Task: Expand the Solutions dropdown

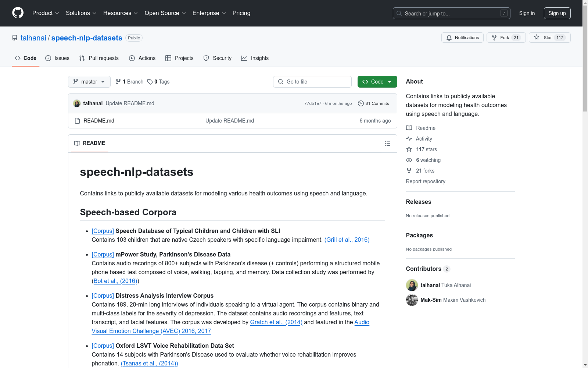Action: click(81, 13)
